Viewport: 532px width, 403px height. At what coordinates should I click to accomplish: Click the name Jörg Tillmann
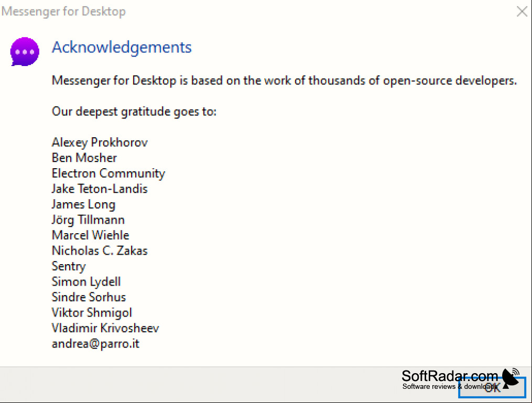point(88,220)
